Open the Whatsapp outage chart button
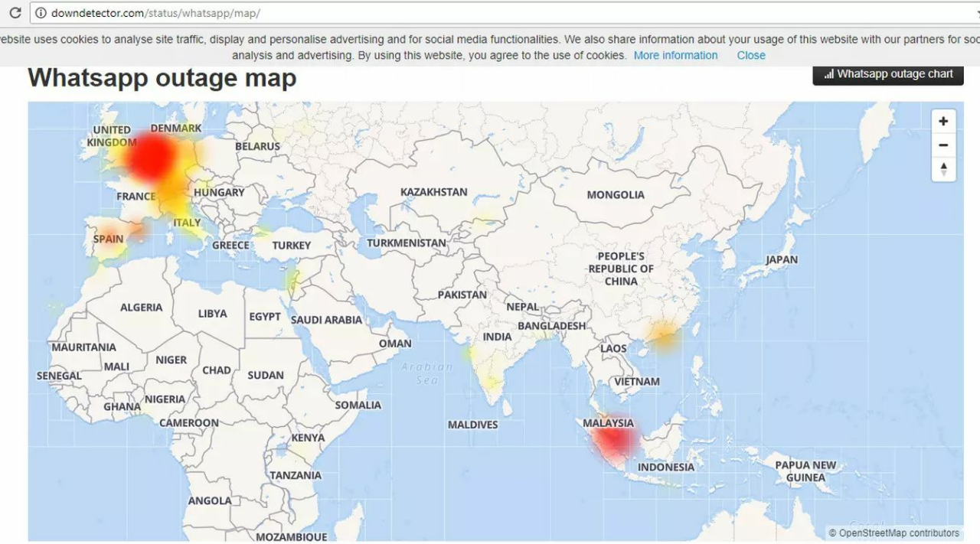Image resolution: width=980 pixels, height=544 pixels. point(888,74)
